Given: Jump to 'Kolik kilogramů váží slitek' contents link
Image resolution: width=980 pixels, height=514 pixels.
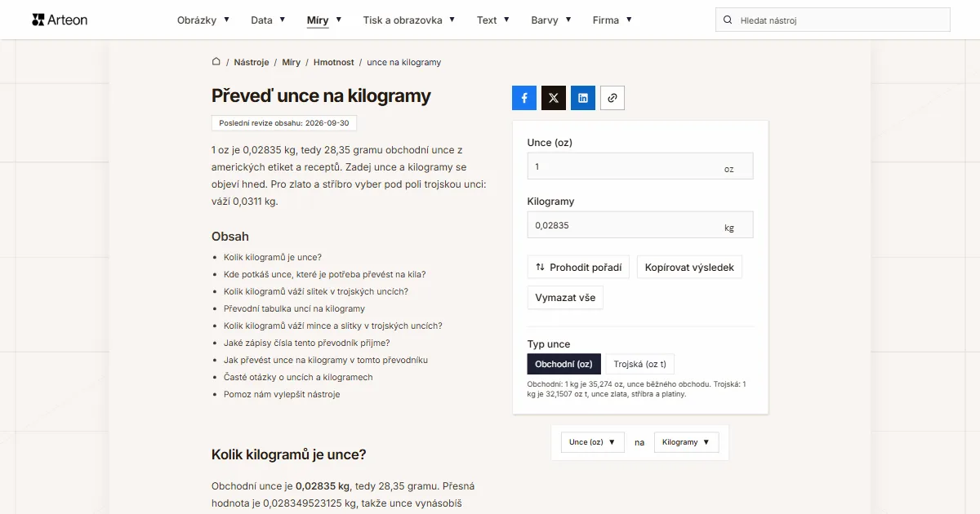Looking at the screenshot, I should (316, 291).
